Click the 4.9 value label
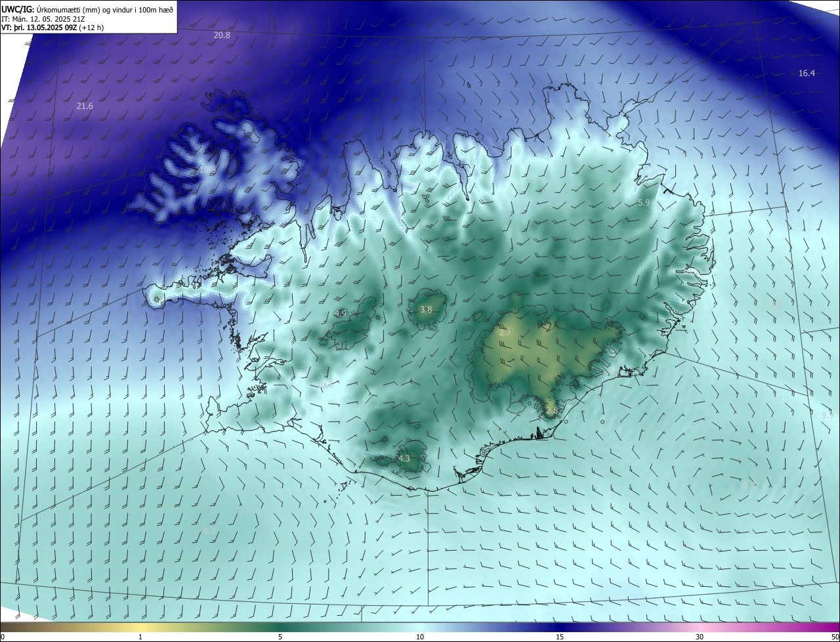Viewport: 840px width, 642px height. (341, 313)
